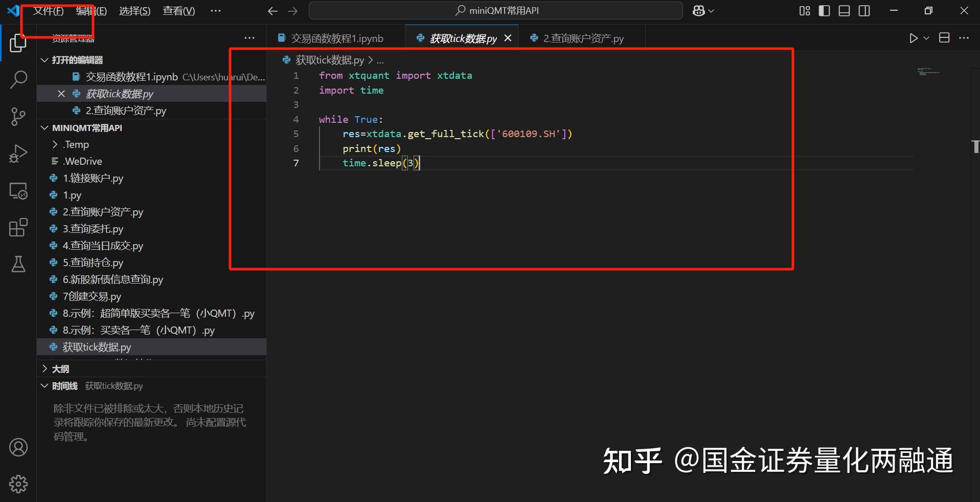Toggle the bottom panel visibility
This screenshot has width=980, height=502.
[x=844, y=10]
